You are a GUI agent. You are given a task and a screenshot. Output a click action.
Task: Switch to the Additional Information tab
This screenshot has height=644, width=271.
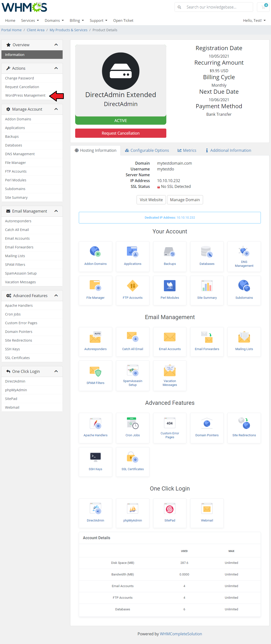228,151
